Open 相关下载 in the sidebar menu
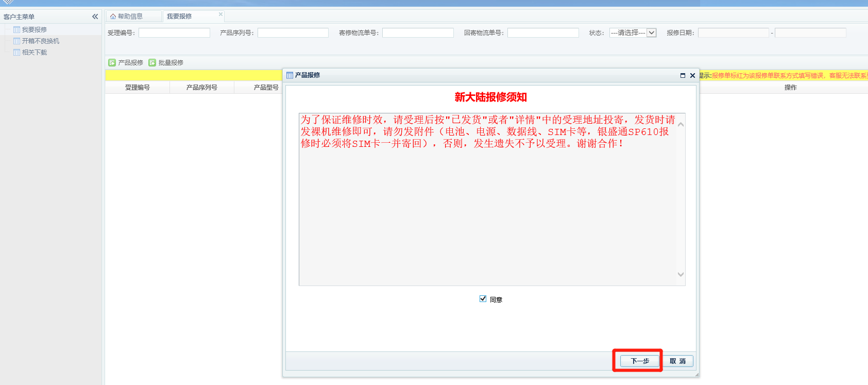 click(34, 53)
